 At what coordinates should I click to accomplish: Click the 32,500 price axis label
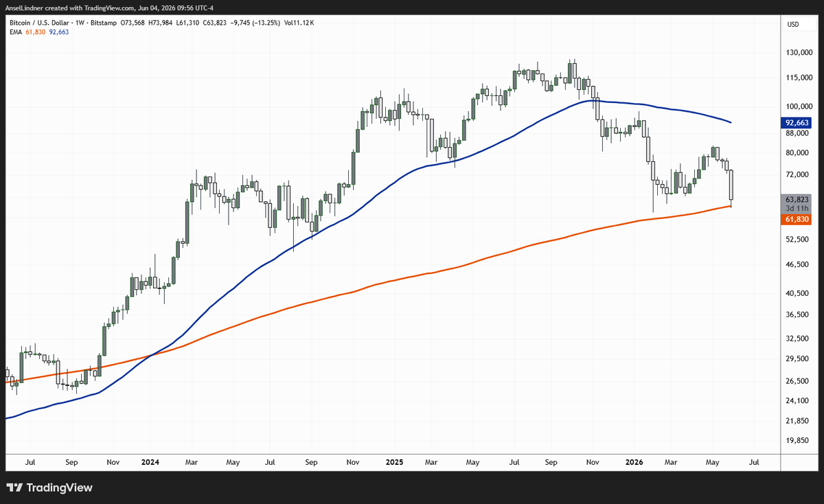[799, 339]
